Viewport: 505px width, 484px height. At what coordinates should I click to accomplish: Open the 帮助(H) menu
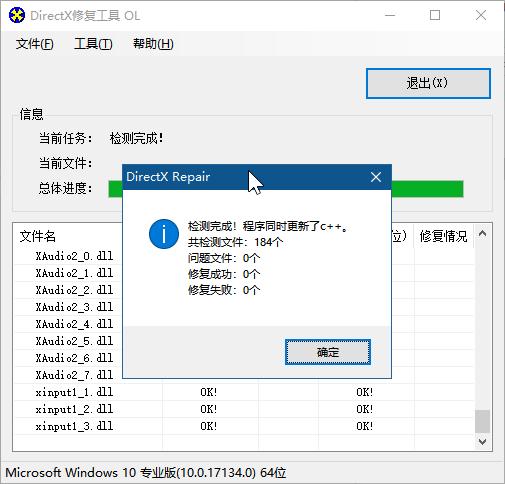coord(153,44)
